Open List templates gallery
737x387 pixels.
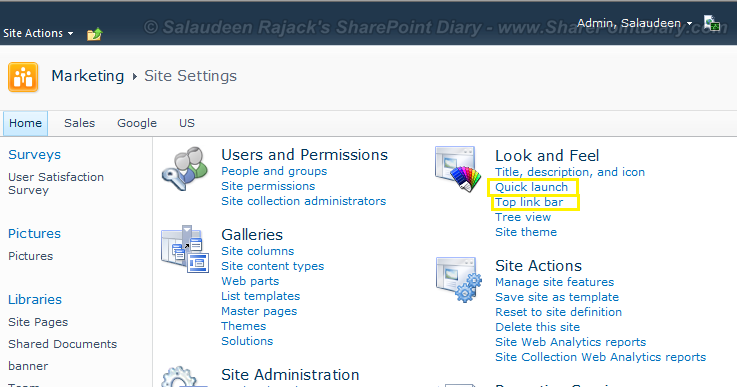pos(260,296)
